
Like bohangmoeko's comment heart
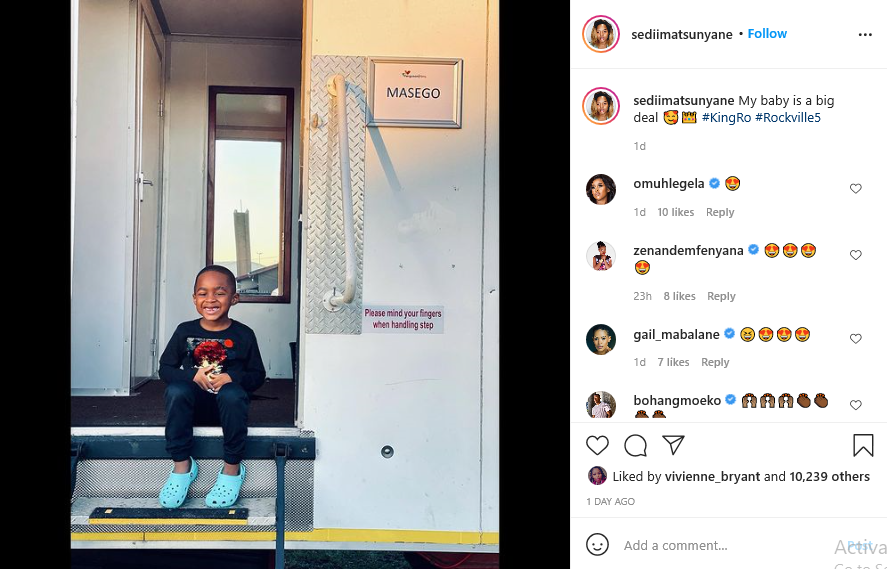tap(855, 405)
